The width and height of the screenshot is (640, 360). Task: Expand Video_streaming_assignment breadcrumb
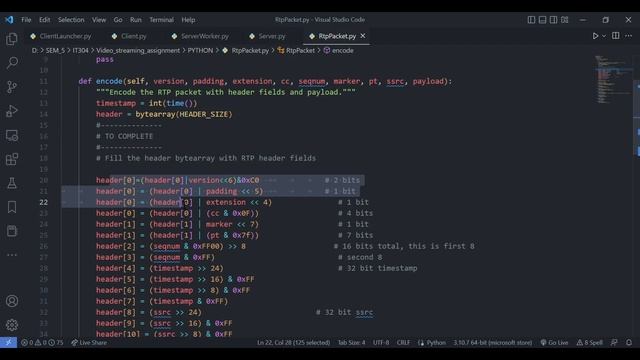click(138, 51)
